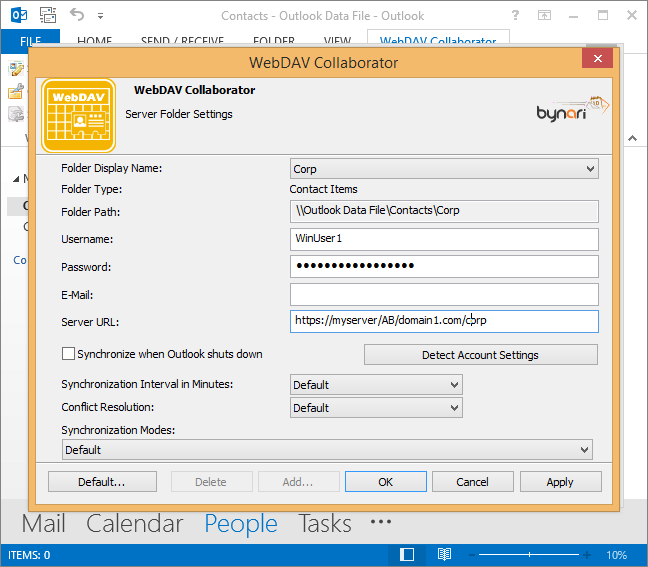Open the Folder Display Name dropdown showing Corp
Screen dimensions: 648x567
click(x=444, y=169)
